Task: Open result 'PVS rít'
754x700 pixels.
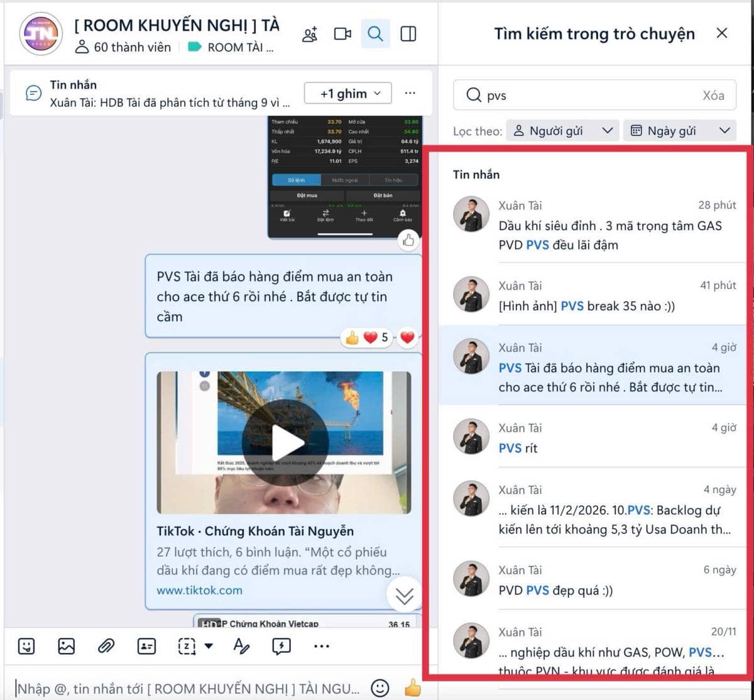Action: point(594,437)
